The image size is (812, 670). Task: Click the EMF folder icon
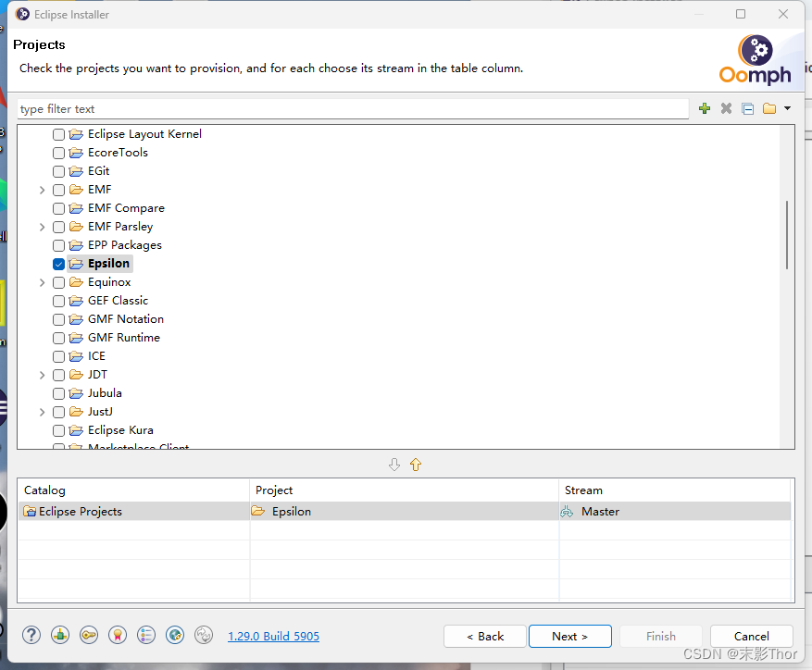76,190
